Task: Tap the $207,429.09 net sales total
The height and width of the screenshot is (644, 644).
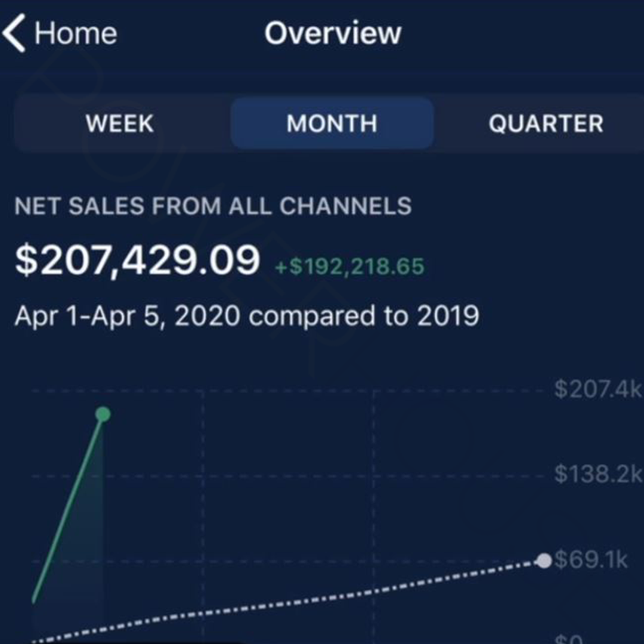Action: (138, 261)
